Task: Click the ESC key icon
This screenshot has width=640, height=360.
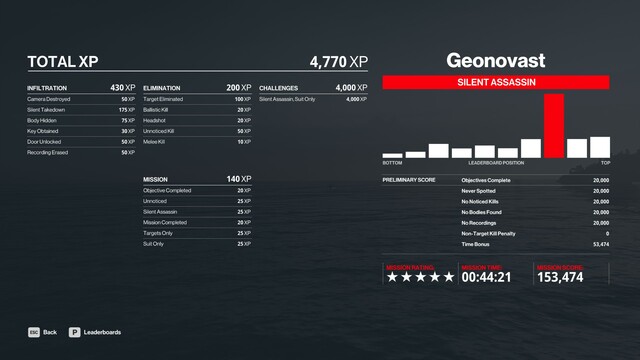Action: [34, 332]
